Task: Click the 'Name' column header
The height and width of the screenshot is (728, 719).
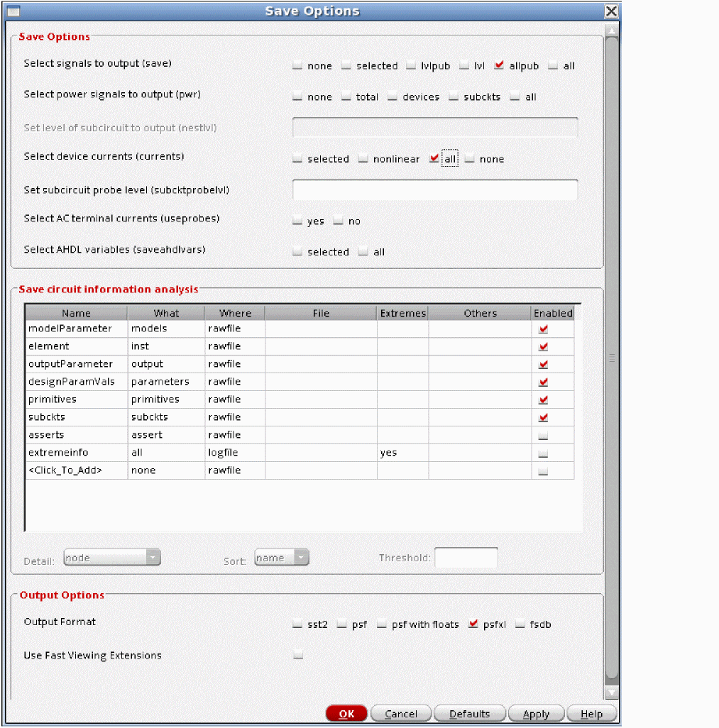Action: 76,313
